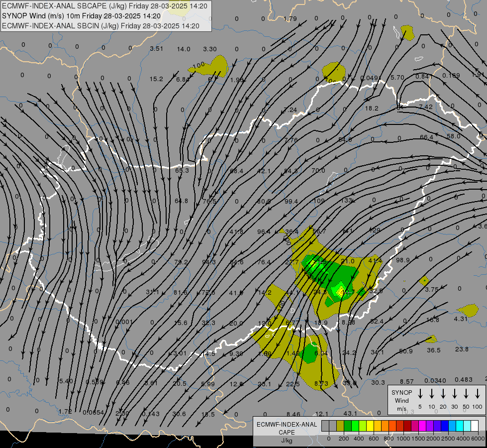Screen dimensions: 487x448
Task: Click the 0.001 value on the map
Action: click(x=124, y=322)
